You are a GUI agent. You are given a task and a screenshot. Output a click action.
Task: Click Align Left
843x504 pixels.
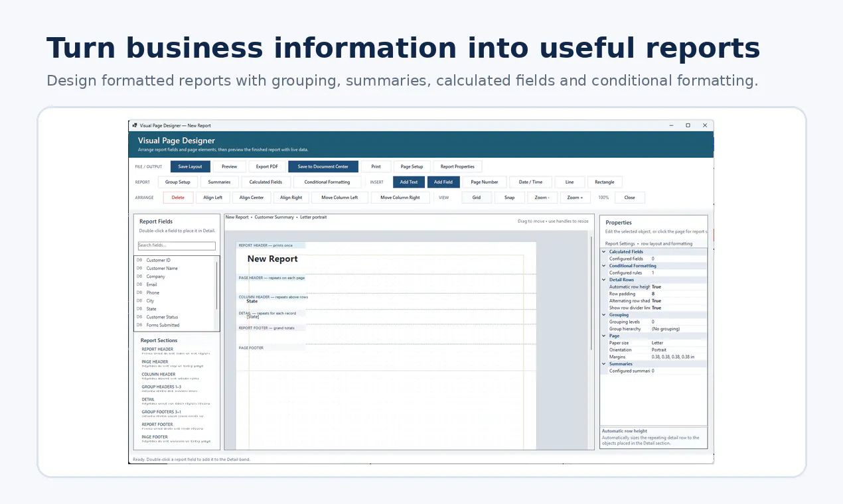(213, 198)
